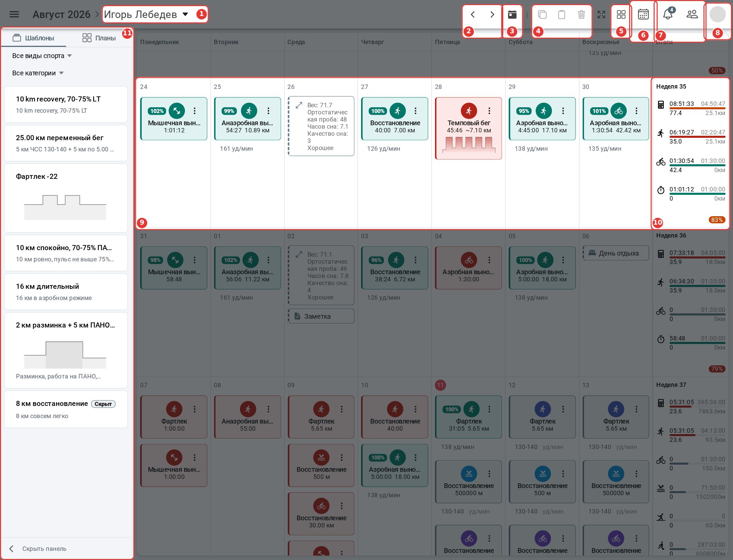This screenshot has width=733, height=560.
Task: Open the athlete selector Игорь Лебедев
Action: coord(146,14)
